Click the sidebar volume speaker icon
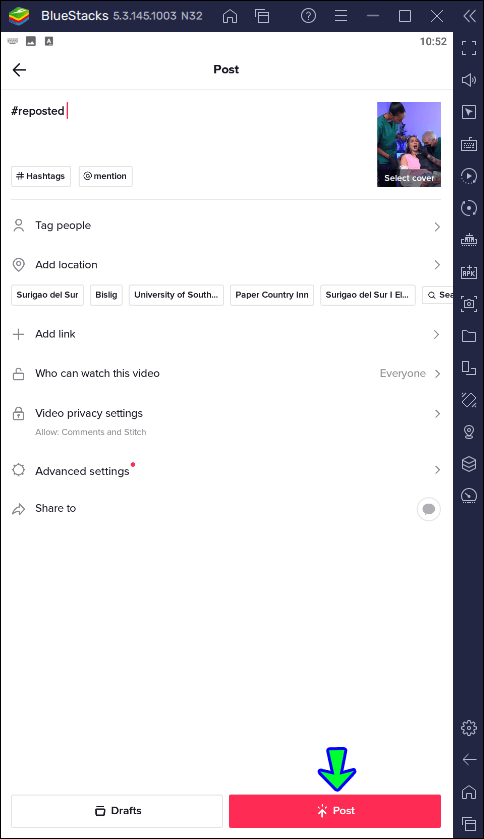 pos(469,80)
